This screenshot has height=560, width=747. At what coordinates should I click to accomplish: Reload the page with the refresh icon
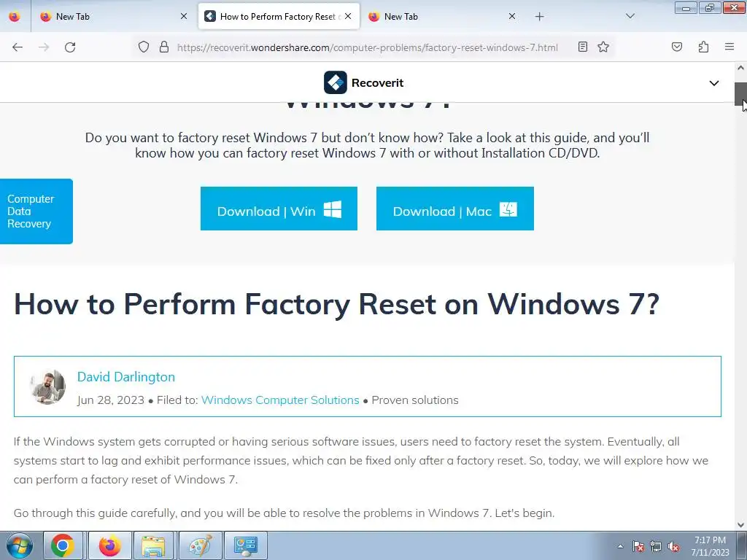(70, 47)
